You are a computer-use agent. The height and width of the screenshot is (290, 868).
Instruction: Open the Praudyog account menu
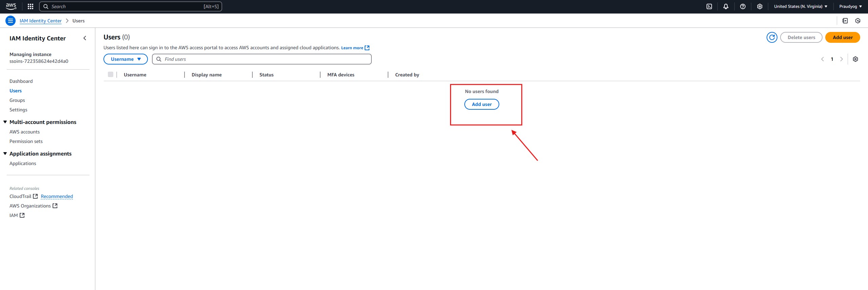tap(850, 6)
